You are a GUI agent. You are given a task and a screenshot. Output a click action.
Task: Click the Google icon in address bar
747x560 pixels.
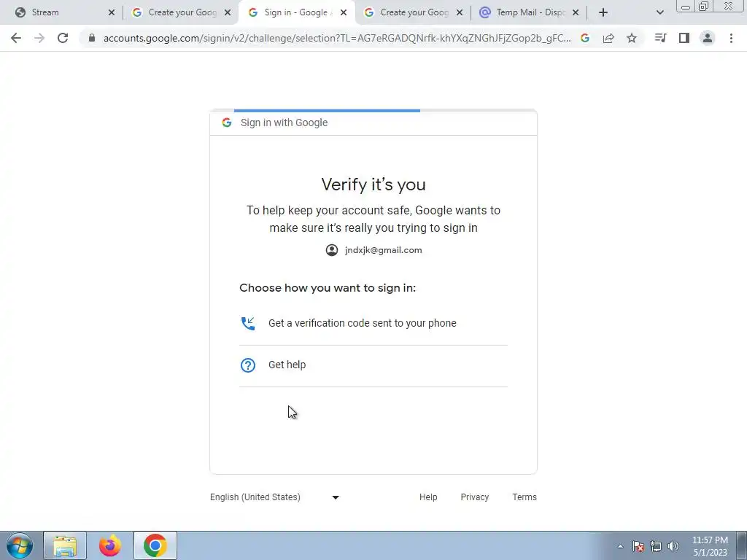coord(585,38)
